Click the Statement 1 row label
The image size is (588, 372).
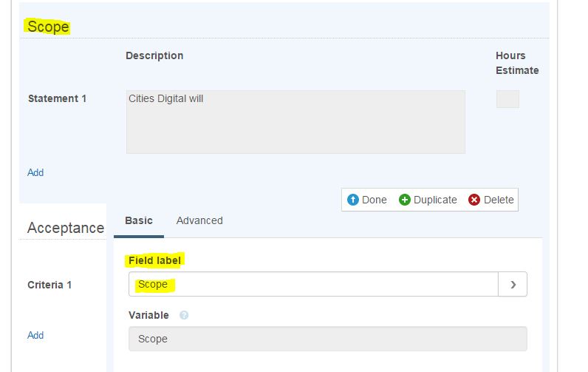tap(57, 98)
